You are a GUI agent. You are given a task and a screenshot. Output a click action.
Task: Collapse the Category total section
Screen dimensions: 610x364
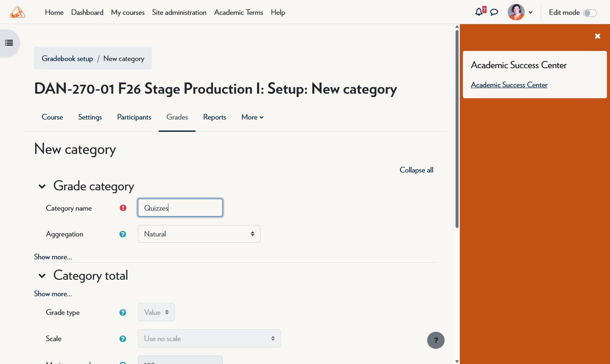pyautogui.click(x=42, y=276)
